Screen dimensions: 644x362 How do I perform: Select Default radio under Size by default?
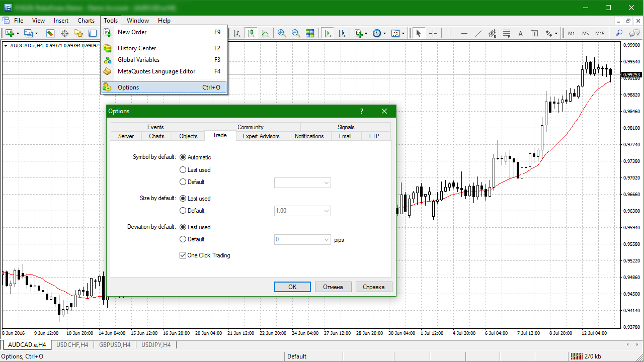coord(183,210)
